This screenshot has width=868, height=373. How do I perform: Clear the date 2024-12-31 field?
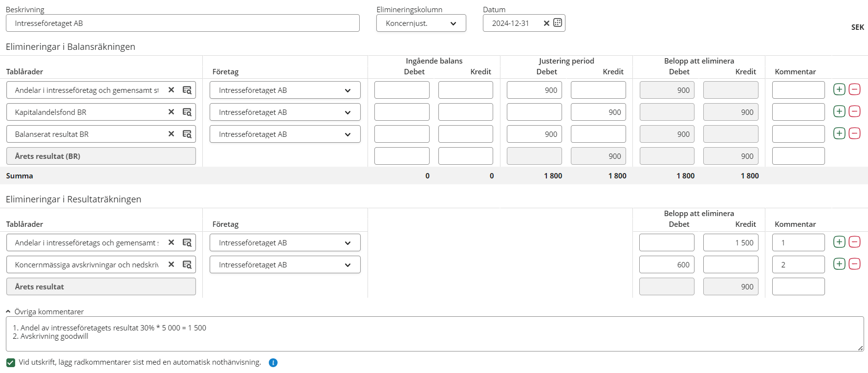tap(546, 23)
